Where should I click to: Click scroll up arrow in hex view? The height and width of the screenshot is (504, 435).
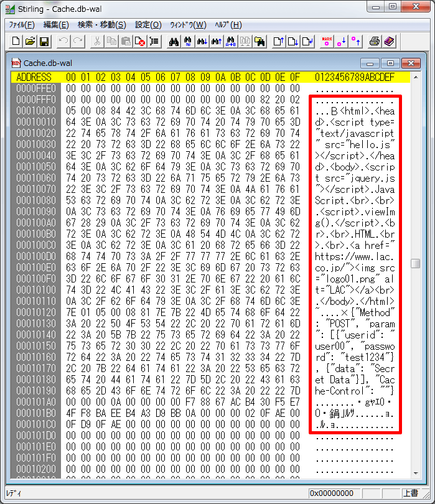click(416, 77)
